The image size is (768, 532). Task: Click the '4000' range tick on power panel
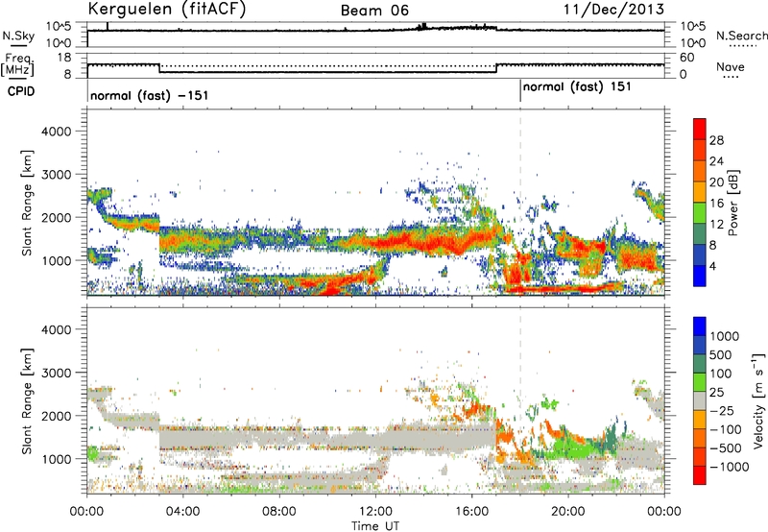(56, 132)
